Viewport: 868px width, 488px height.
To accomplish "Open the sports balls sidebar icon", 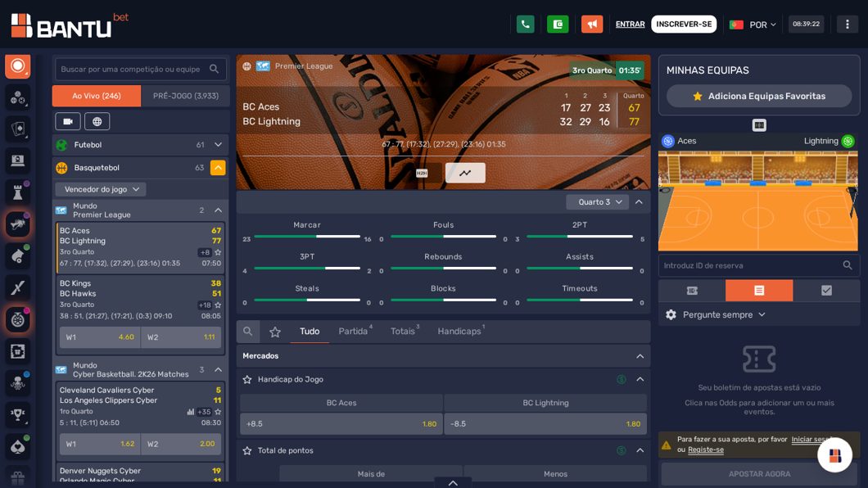I will pyautogui.click(x=18, y=98).
